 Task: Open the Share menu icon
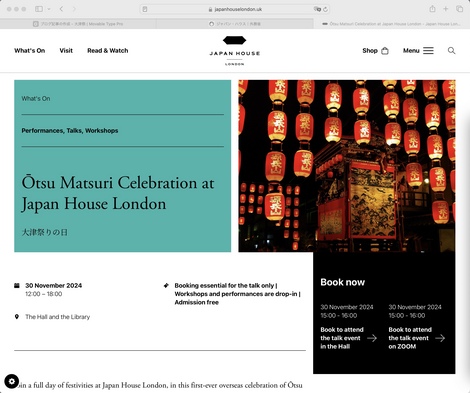click(432, 9)
